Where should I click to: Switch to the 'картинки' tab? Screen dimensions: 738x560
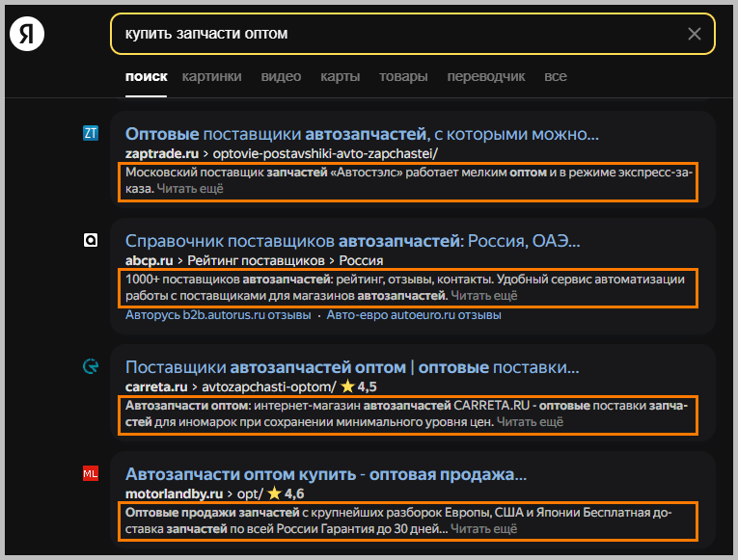tap(212, 76)
